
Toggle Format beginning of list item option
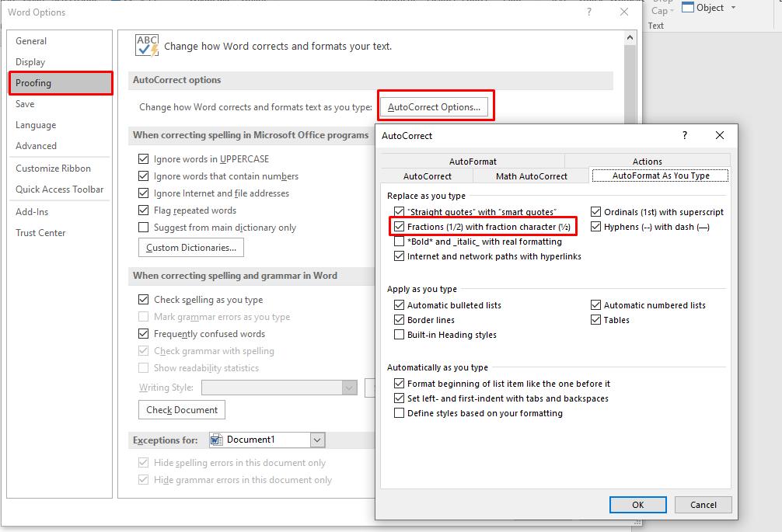click(399, 384)
